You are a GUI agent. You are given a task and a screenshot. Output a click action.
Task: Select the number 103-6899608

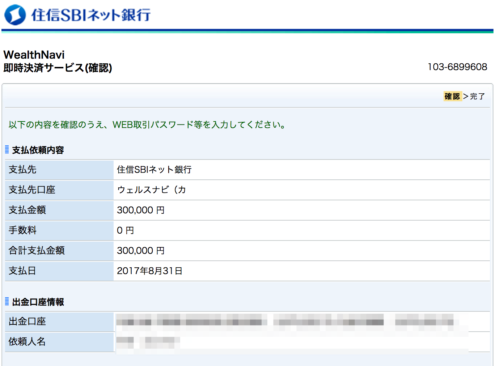click(x=457, y=67)
